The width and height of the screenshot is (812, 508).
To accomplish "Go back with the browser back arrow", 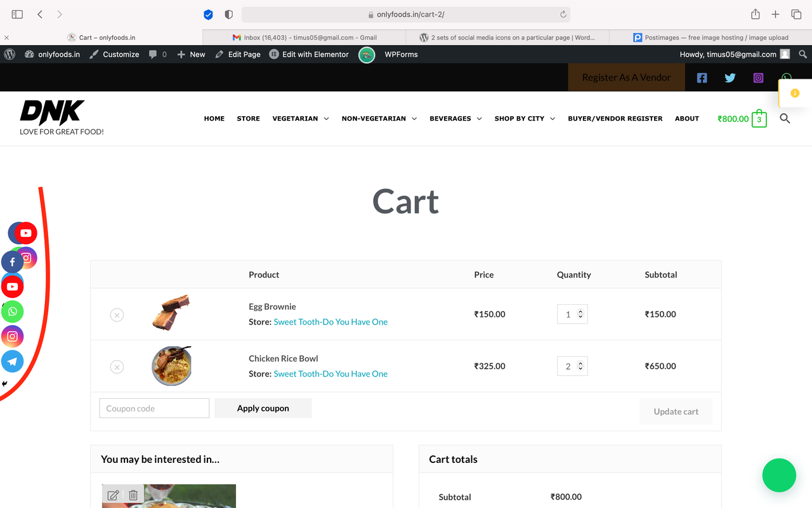I will pyautogui.click(x=40, y=14).
